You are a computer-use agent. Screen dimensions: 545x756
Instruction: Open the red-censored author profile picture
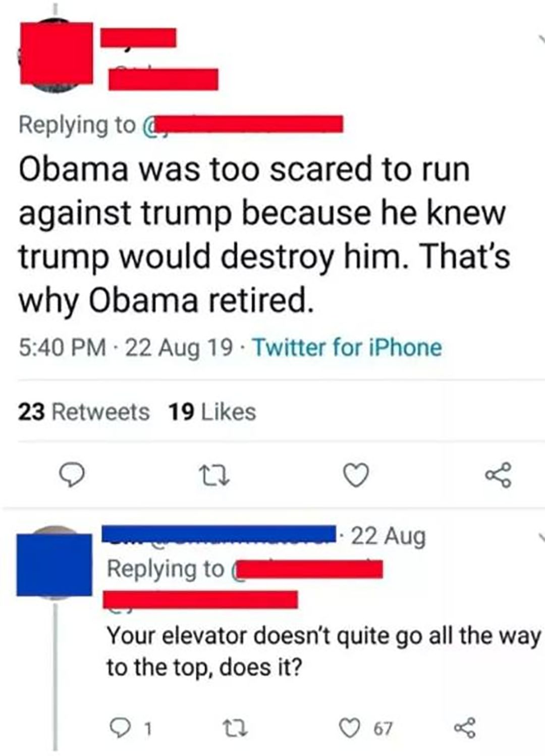point(56,54)
